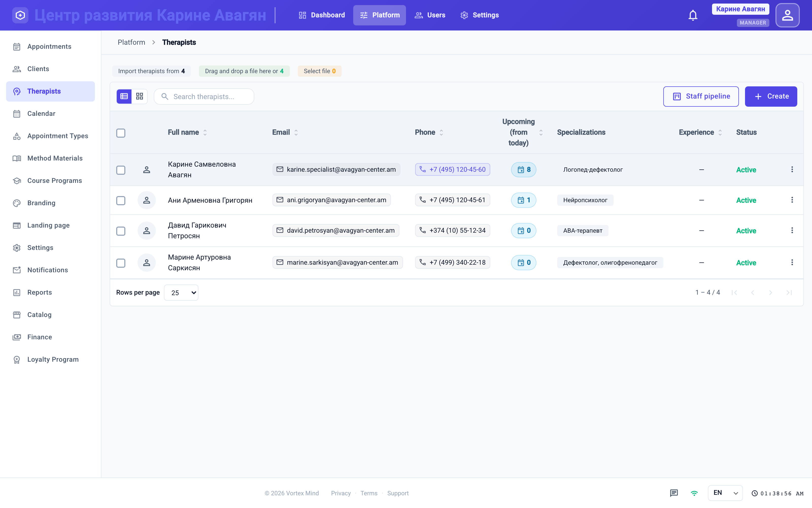Open the Privacy footer link
The width and height of the screenshot is (812, 508).
coord(341,493)
